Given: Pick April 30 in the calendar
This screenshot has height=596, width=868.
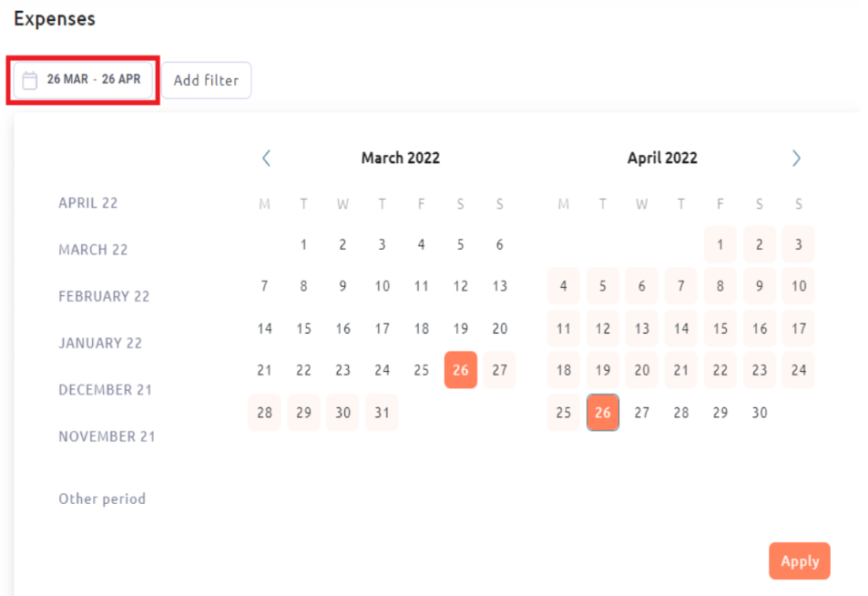Looking at the screenshot, I should tap(760, 413).
